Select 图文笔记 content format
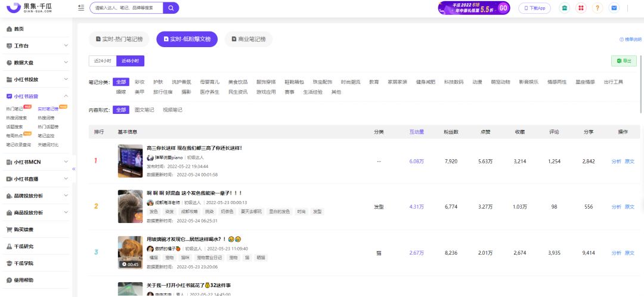This screenshot has width=644, height=297. pos(144,110)
